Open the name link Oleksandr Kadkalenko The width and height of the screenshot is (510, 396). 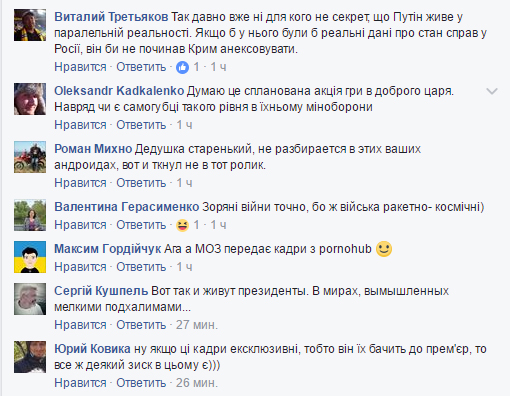pos(119,91)
